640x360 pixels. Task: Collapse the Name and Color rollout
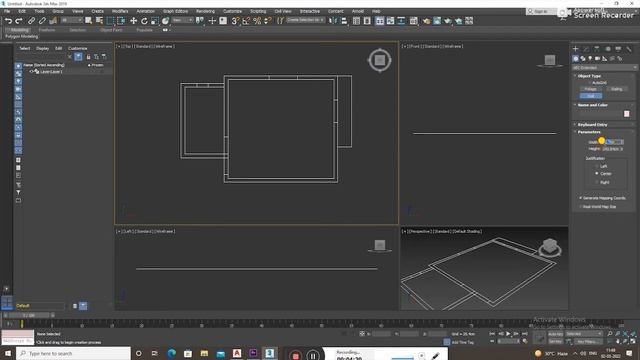592,105
